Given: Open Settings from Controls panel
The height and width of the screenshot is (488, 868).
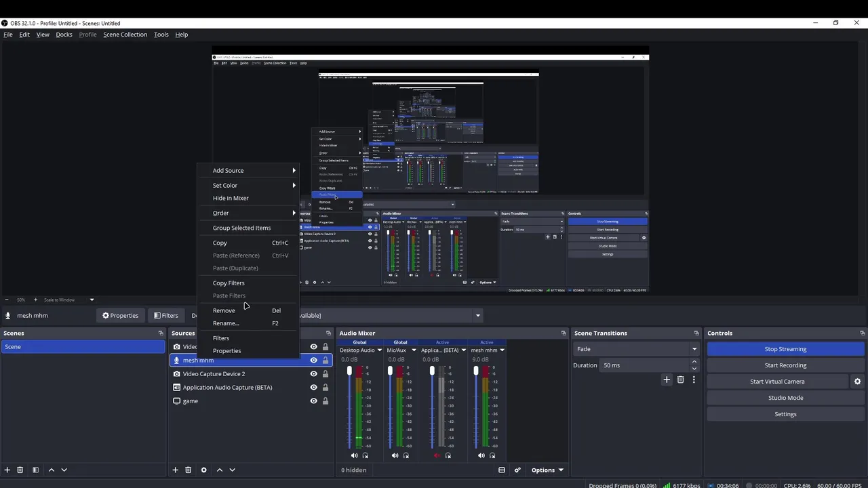Looking at the screenshot, I should [785, 414].
